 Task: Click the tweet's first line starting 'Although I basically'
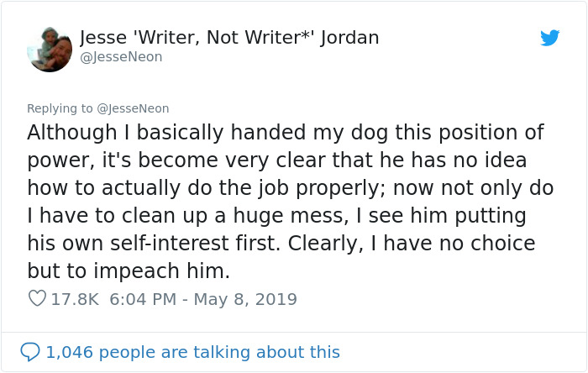point(285,133)
